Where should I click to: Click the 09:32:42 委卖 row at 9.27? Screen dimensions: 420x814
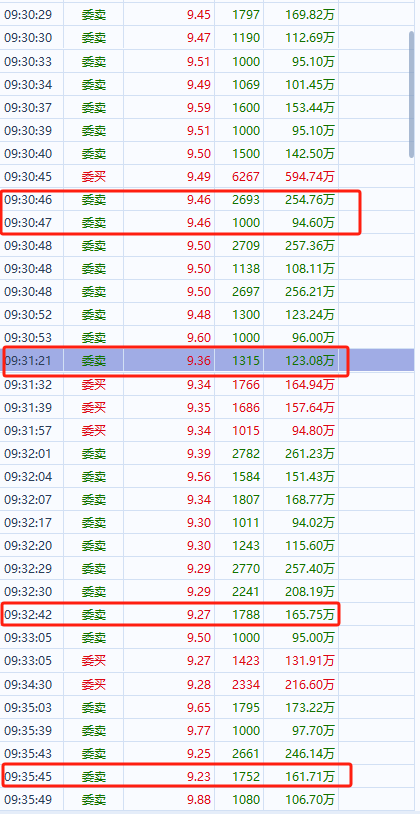click(208, 615)
